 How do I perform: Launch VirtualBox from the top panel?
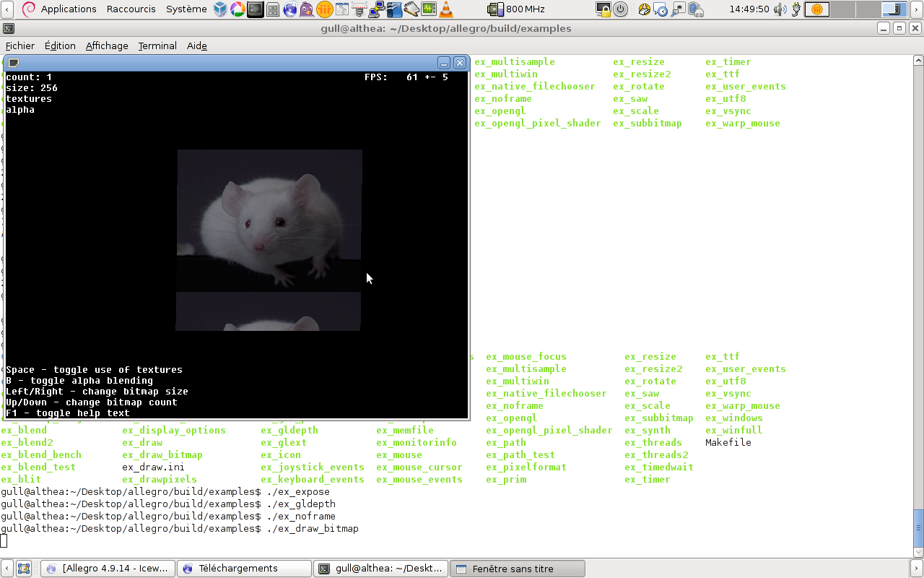click(x=220, y=9)
